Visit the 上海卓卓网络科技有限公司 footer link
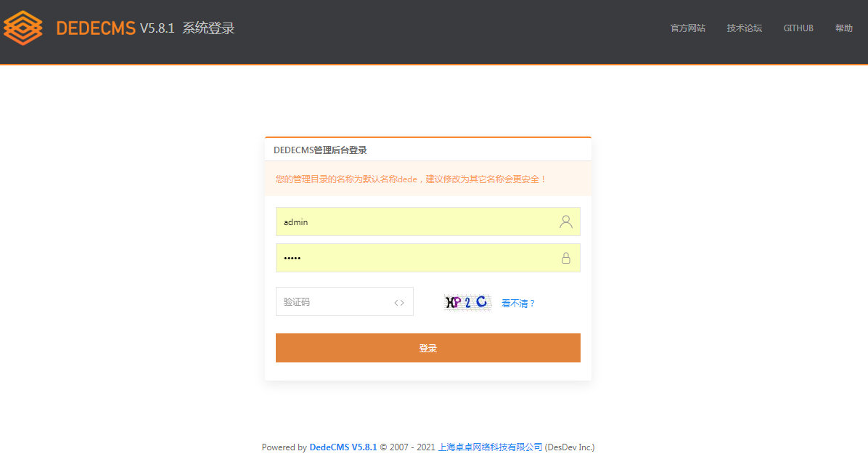868x467 pixels. [490, 447]
